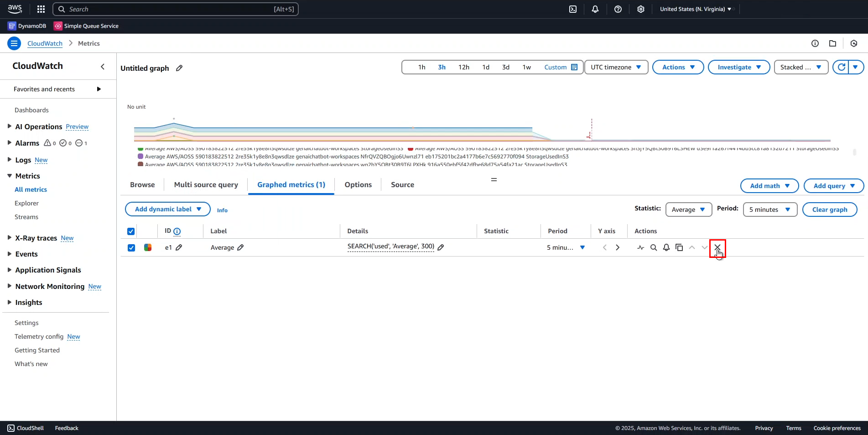This screenshot has width=868, height=435.
Task: Click the create alarm bell icon in row e1
Action: click(666, 247)
